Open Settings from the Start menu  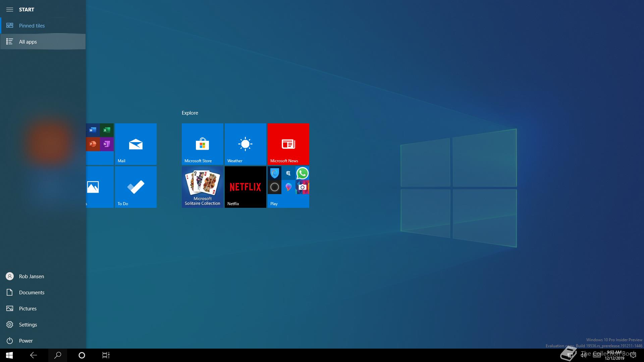28,324
